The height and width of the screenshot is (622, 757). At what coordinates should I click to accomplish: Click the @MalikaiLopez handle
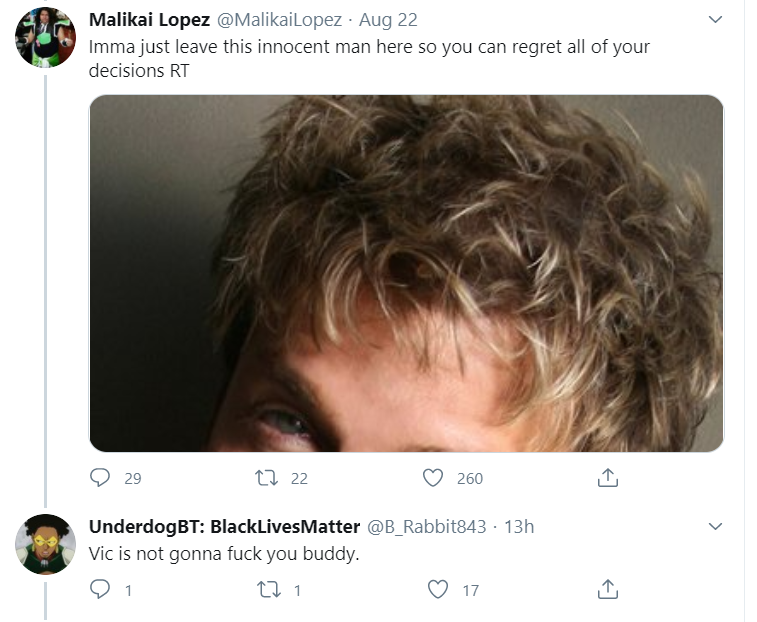279,20
